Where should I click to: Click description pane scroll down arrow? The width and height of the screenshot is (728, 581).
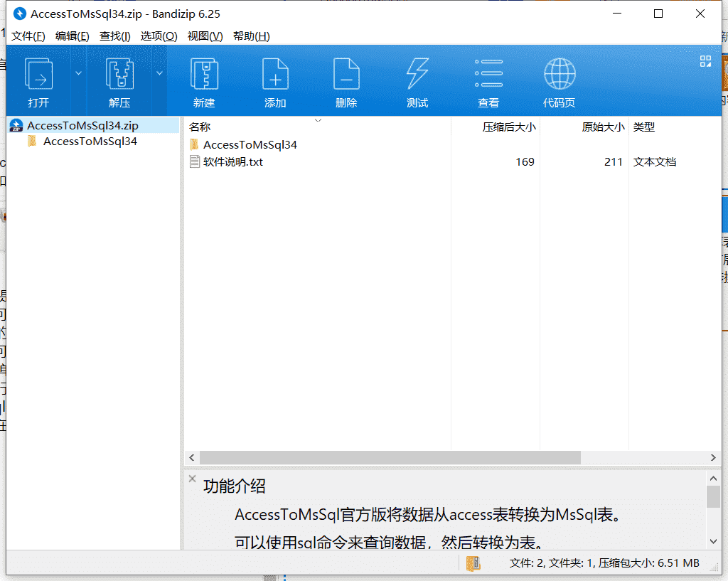click(x=713, y=541)
